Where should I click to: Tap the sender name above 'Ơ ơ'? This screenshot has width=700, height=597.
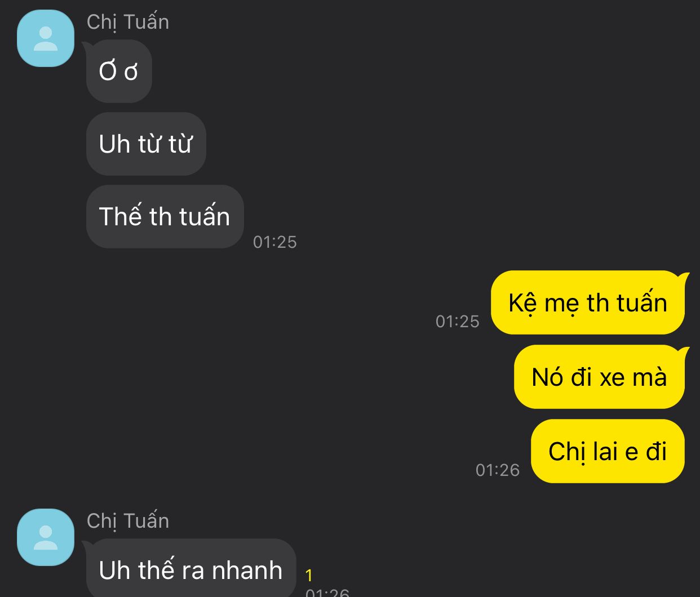pos(128,22)
